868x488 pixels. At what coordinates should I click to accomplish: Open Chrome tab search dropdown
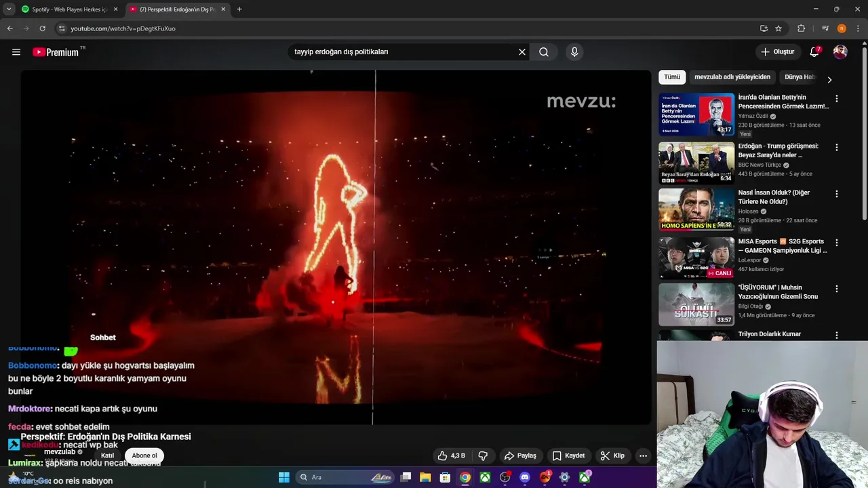[9, 9]
